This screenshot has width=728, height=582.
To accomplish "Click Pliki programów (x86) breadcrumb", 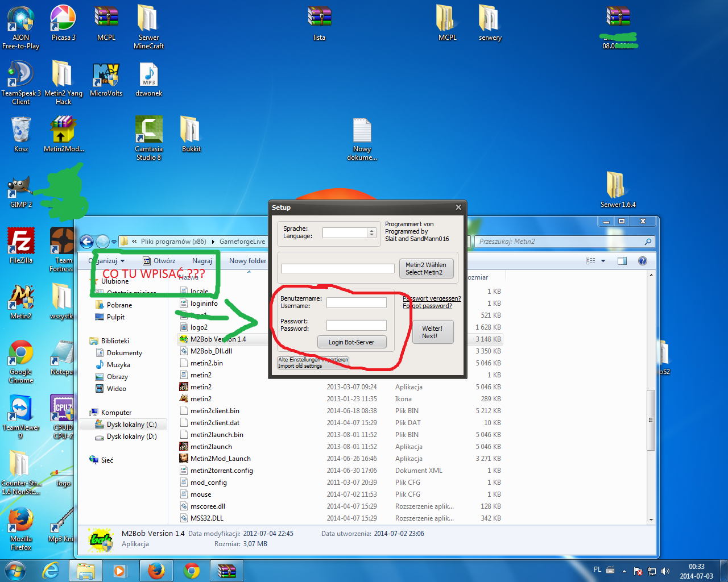I will 173,242.
